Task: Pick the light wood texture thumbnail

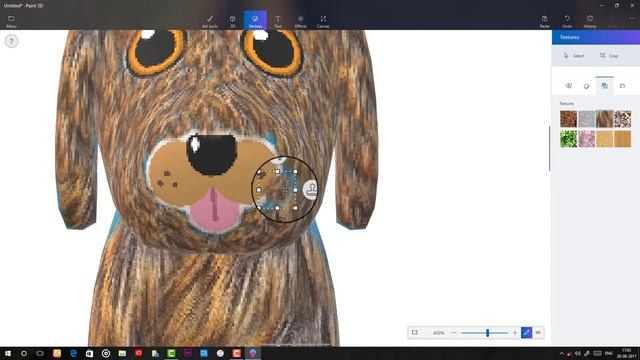Action: (x=604, y=139)
